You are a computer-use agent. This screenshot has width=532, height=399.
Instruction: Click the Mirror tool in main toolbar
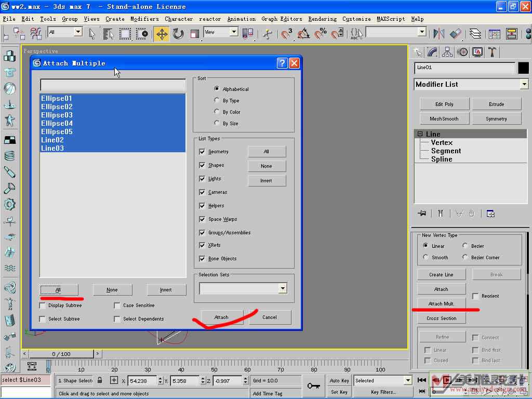click(x=439, y=34)
